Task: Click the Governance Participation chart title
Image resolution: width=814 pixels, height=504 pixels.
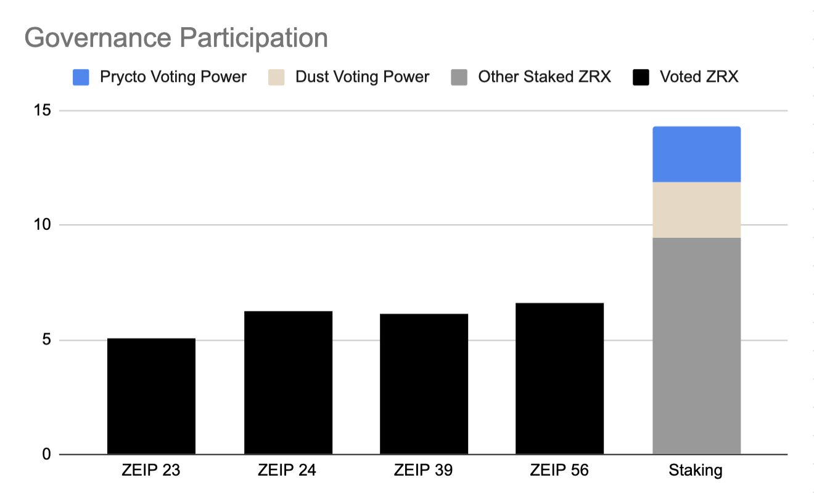Action: (x=176, y=39)
